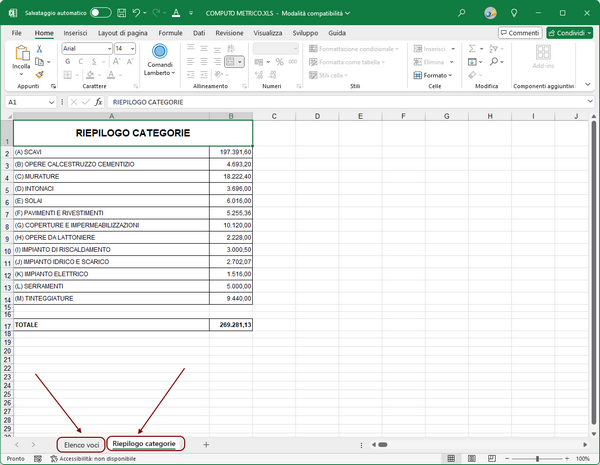This screenshot has width=600, height=465.
Task: Click the Commenti button
Action: click(519, 33)
